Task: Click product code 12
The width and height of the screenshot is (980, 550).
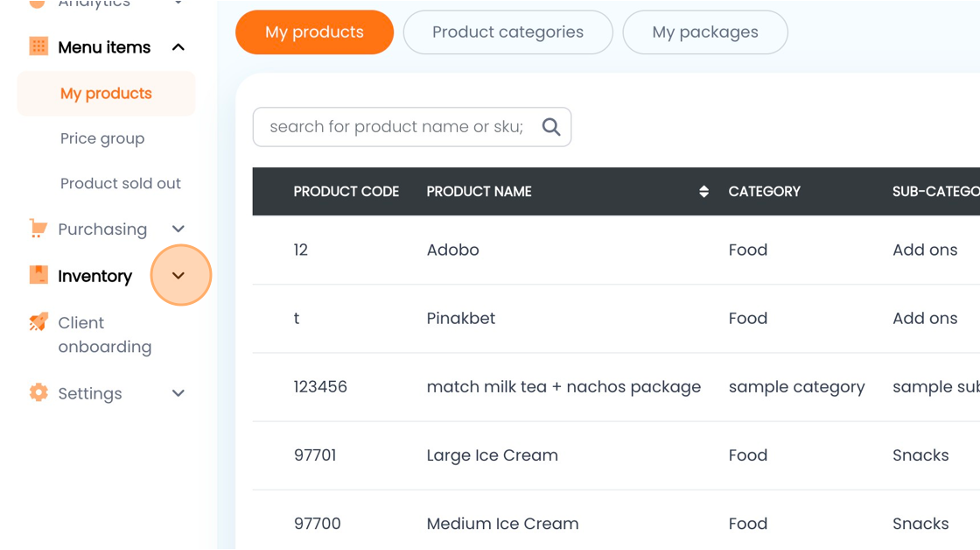Action: [301, 250]
